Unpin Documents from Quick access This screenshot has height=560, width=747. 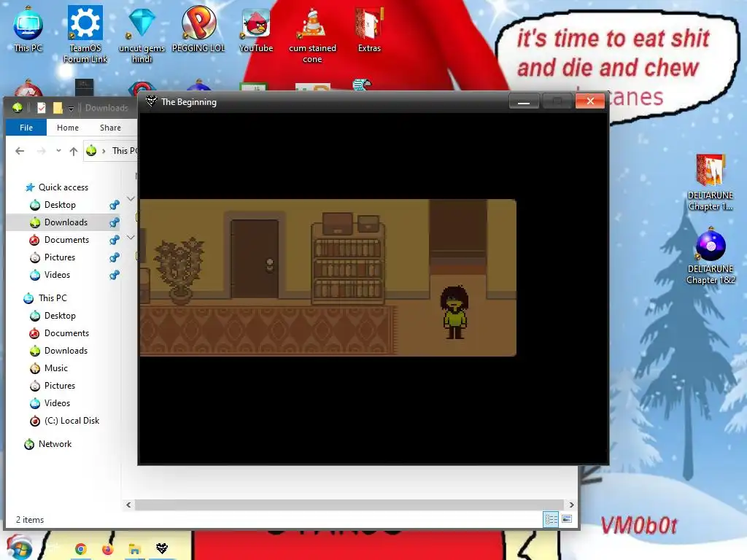(115, 240)
